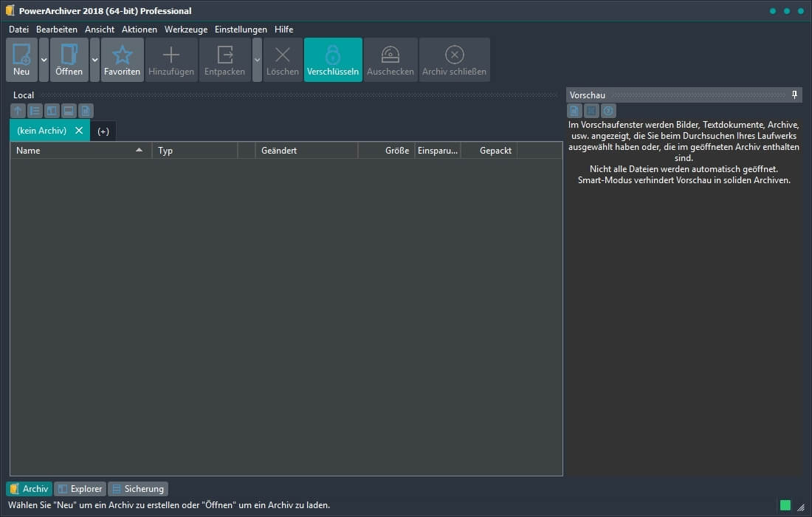This screenshot has height=517, width=812.
Task: Click the round help icon in Vorschau toolbar
Action: click(x=608, y=111)
